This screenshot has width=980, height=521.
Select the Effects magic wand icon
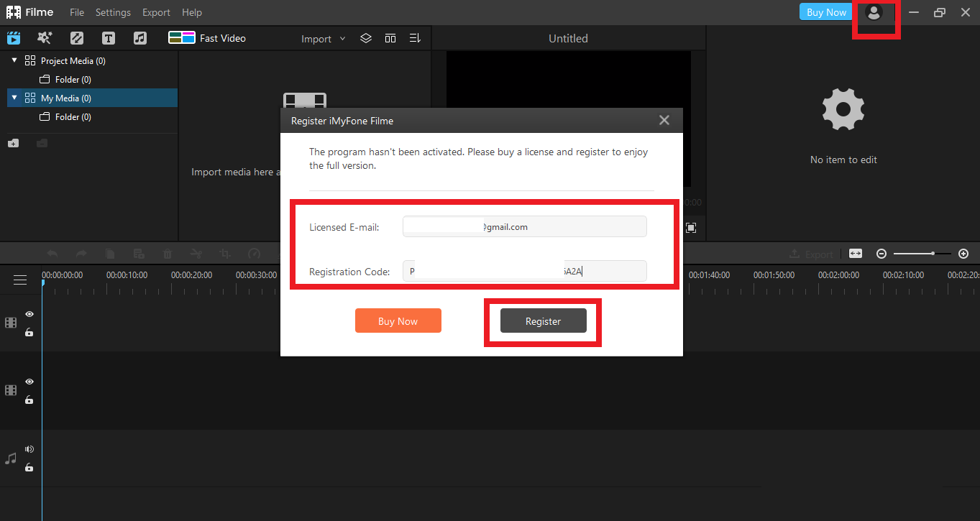coord(45,37)
